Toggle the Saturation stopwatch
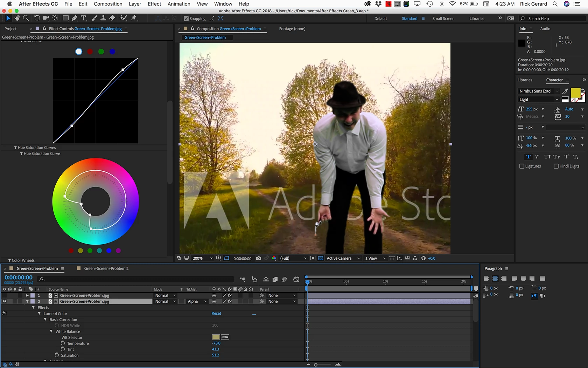This screenshot has width=588, height=368. (x=57, y=355)
